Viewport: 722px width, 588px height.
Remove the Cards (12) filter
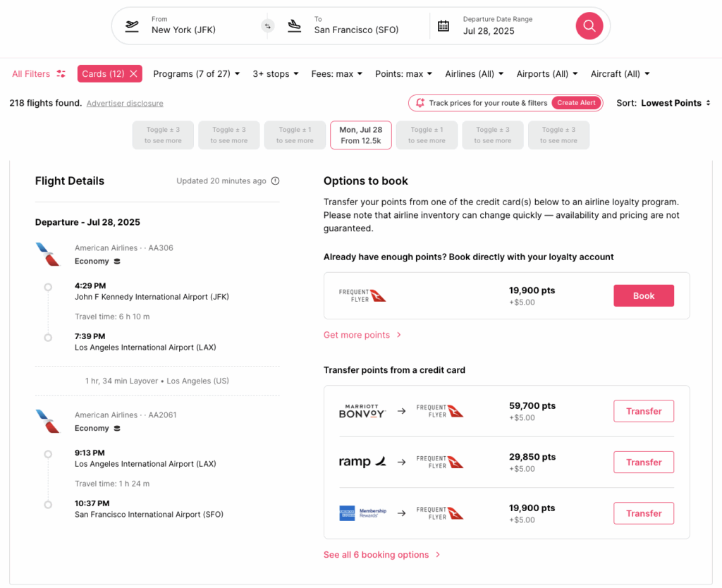(134, 74)
